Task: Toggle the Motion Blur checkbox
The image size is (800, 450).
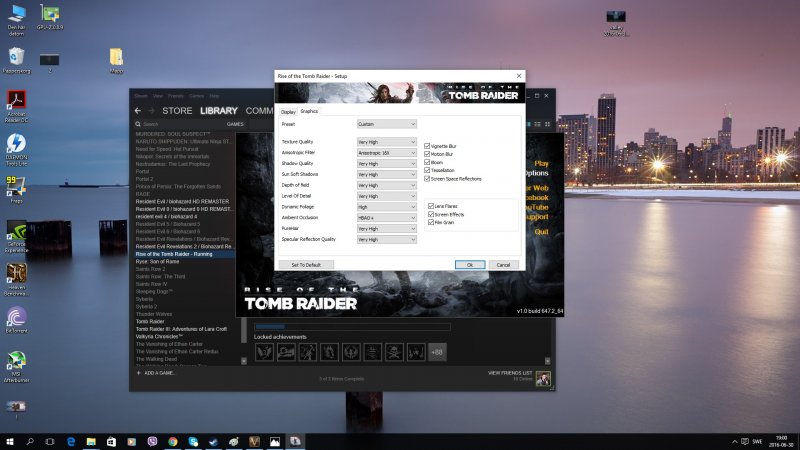Action: click(x=427, y=154)
